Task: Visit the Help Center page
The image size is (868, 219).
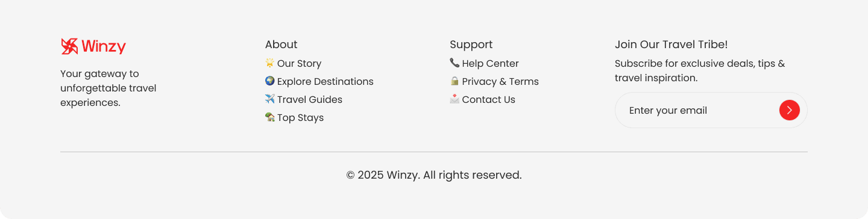Action: click(x=490, y=63)
